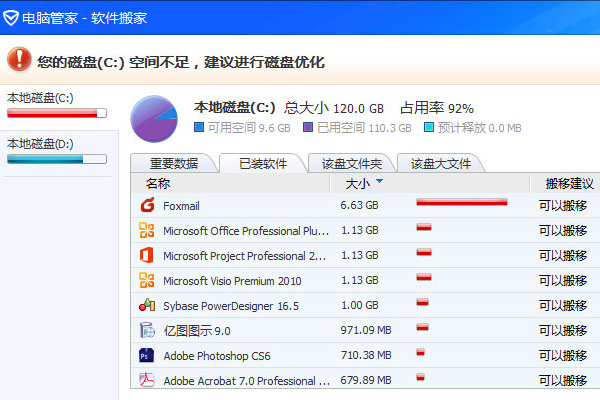Screen dimensions: 600x400
Task: Click the 可用空间 9.6 GB label
Action: click(249, 127)
